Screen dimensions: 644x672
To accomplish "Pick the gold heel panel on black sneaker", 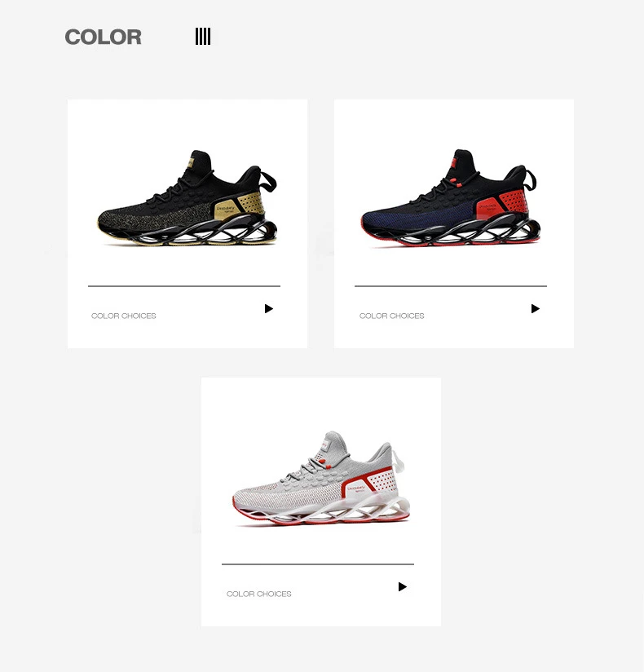I will pos(239,206).
